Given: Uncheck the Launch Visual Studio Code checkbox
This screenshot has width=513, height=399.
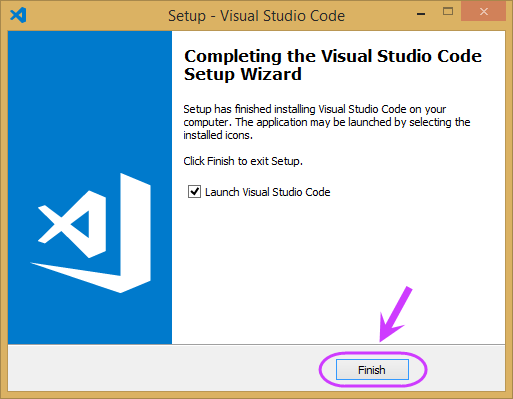Looking at the screenshot, I should click(194, 192).
